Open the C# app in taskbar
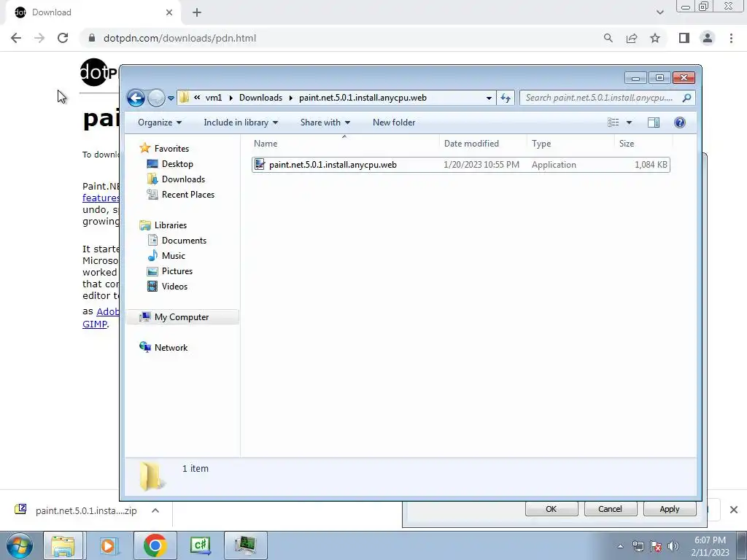747x560 pixels. [200, 545]
